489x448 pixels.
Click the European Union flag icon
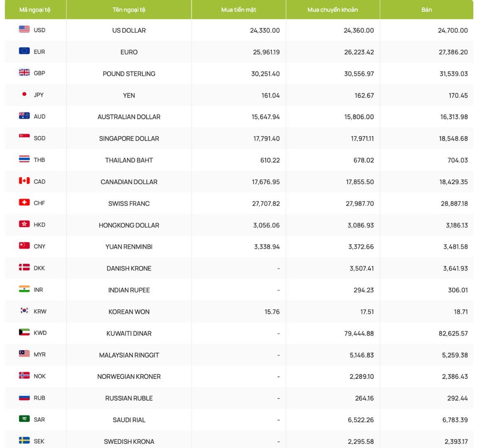[x=24, y=51]
